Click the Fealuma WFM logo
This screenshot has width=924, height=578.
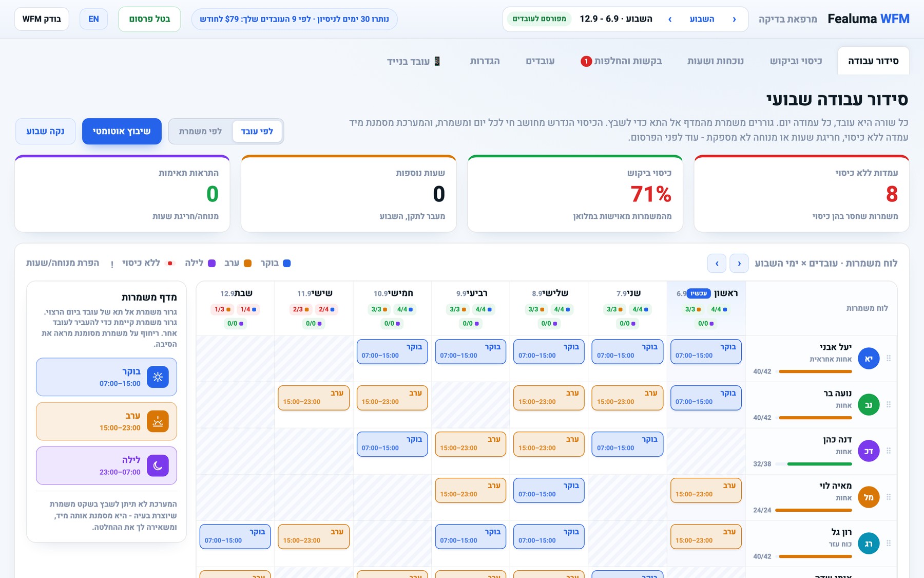click(868, 19)
